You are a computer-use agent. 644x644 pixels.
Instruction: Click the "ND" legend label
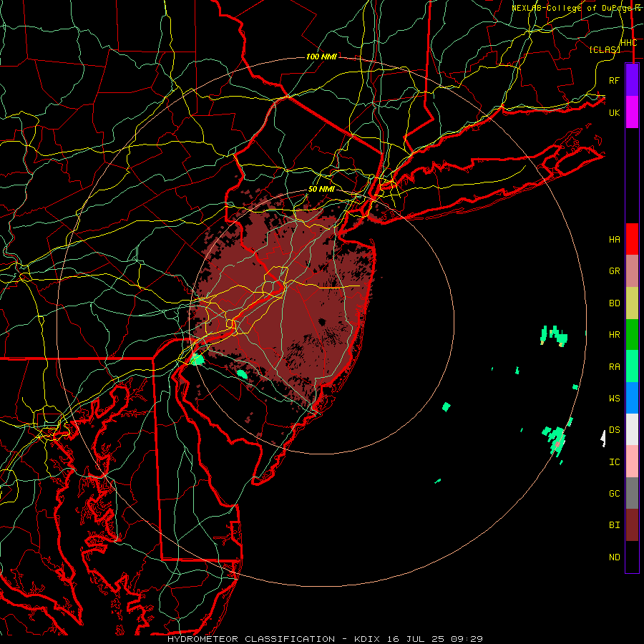[x=614, y=557]
